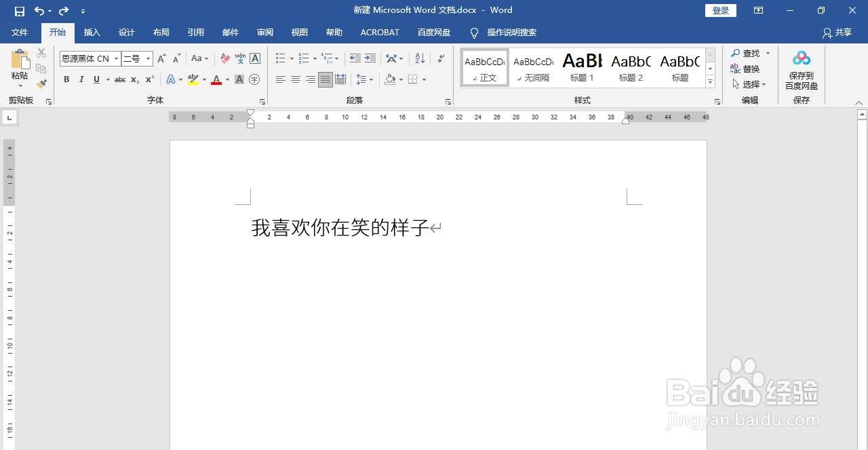Open the font size dropdown 二号
Image resolution: width=868 pixels, height=450 pixels.
tap(148, 59)
